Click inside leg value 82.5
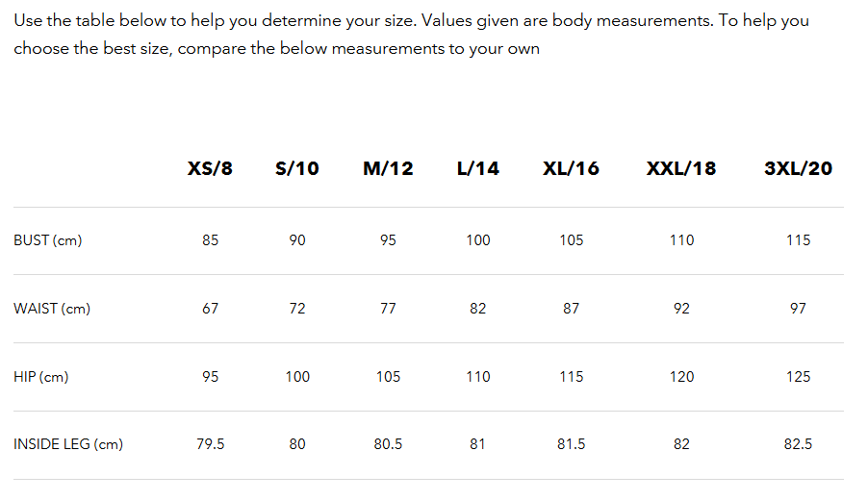Image resolution: width=868 pixels, height=501 pixels. click(x=798, y=444)
